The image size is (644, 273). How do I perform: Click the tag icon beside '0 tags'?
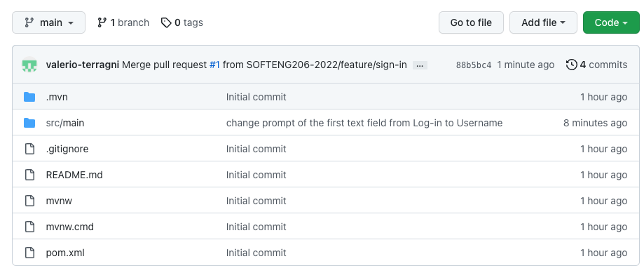pyautogui.click(x=166, y=22)
